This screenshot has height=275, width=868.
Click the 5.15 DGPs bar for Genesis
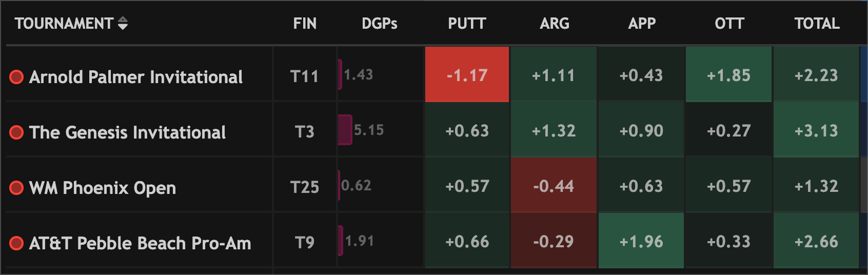pos(346,130)
